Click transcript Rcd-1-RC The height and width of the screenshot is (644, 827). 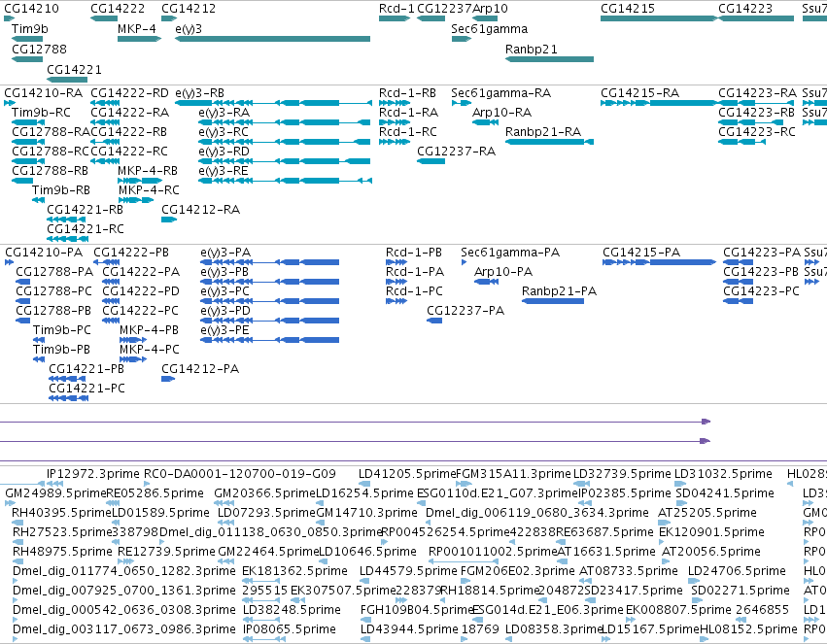[x=395, y=142]
